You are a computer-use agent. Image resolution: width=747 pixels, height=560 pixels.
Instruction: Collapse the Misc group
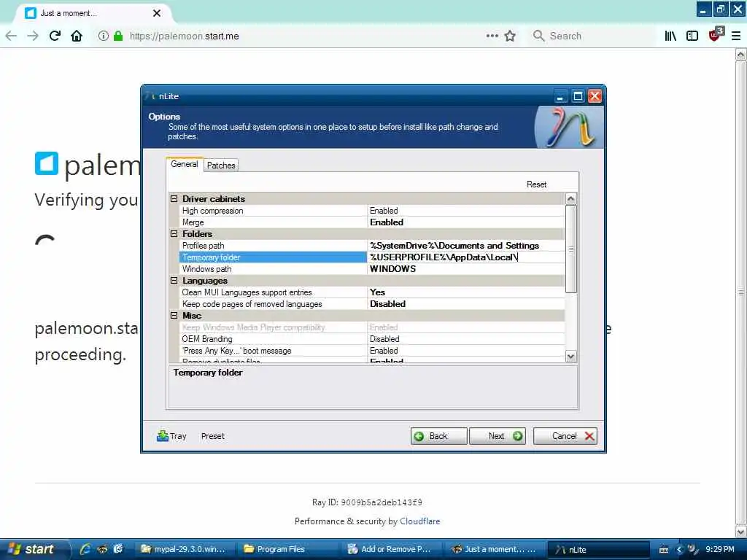(x=174, y=316)
